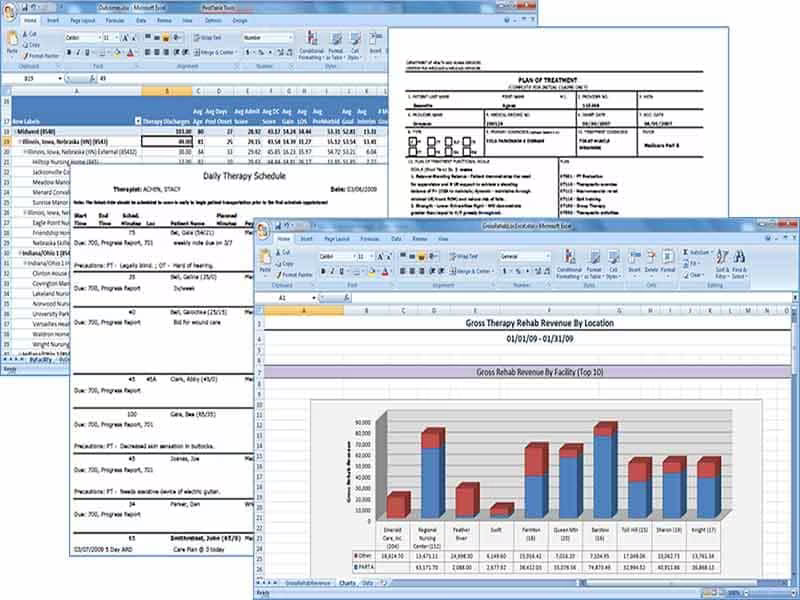Click the Paste icon in the front Excel window

pyautogui.click(x=265, y=261)
